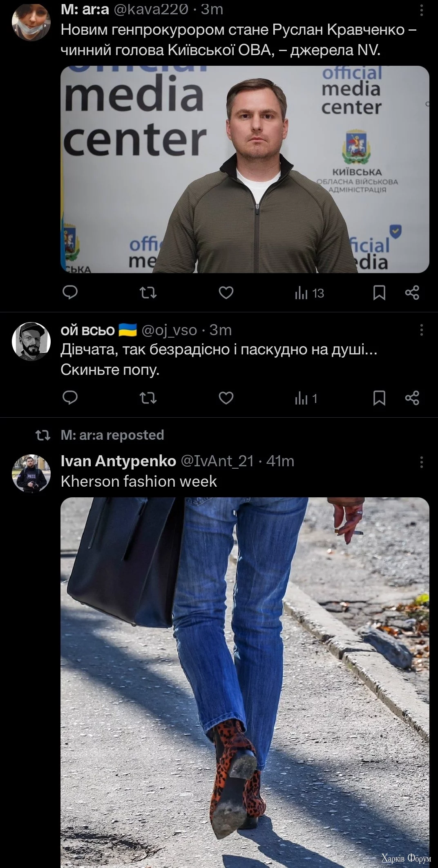Reply to the kava220 tweet about Кравченко
Image resolution: width=438 pixels, height=868 pixels.
(71, 292)
